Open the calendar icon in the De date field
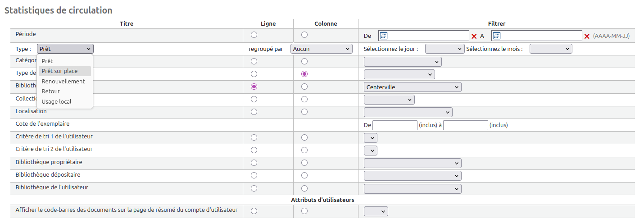 [384, 36]
